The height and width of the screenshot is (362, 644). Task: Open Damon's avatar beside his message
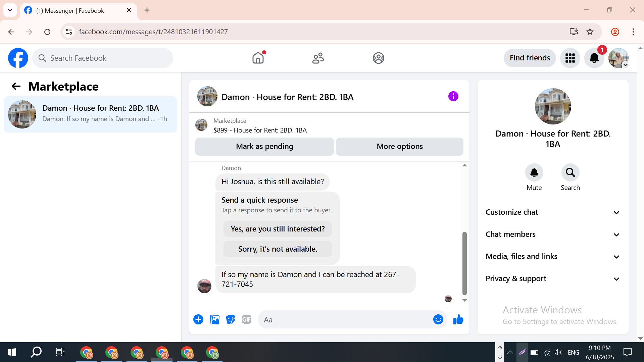[x=204, y=286]
